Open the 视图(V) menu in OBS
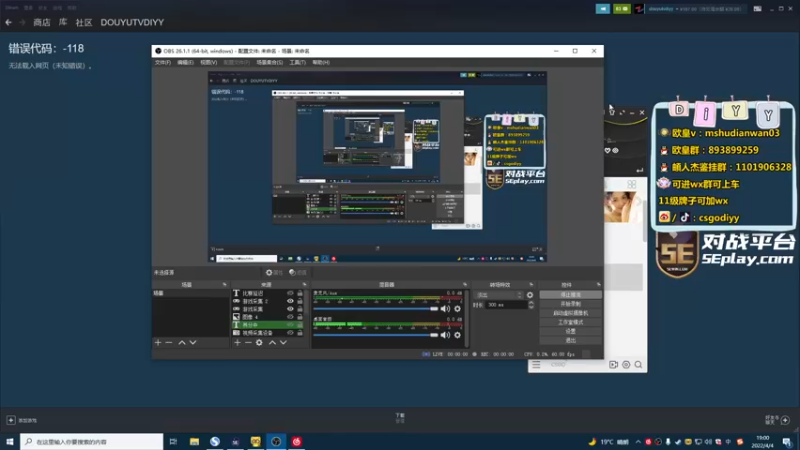Image resolution: width=800 pixels, height=450 pixels. tap(208, 62)
